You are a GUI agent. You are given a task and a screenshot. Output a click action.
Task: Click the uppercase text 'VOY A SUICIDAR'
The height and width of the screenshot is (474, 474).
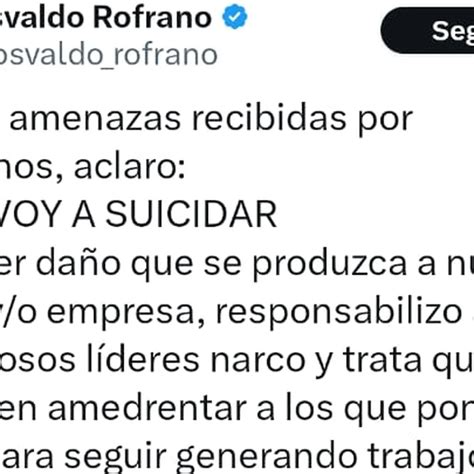138,214
